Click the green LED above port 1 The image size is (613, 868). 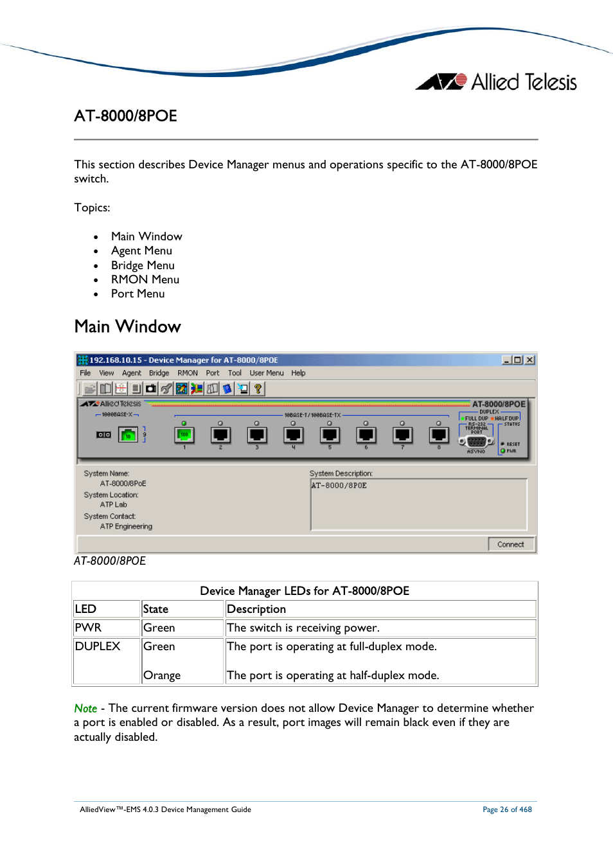[x=184, y=423]
